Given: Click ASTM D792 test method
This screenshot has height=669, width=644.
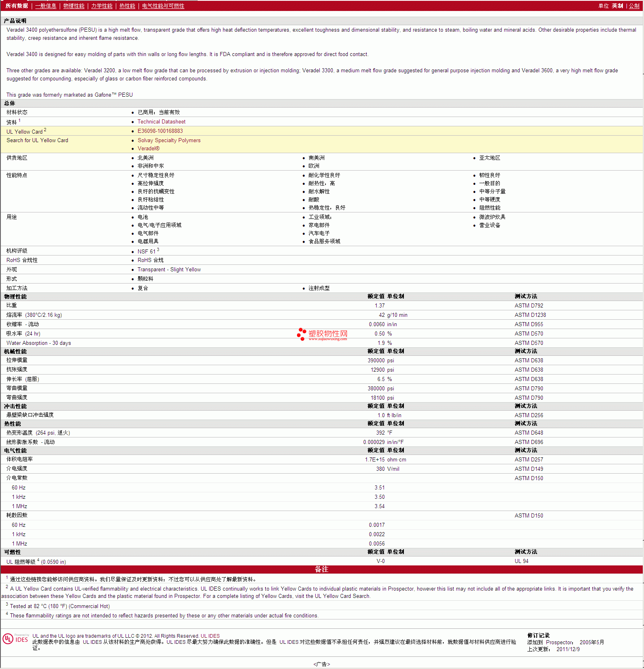Looking at the screenshot, I should 529,305.
